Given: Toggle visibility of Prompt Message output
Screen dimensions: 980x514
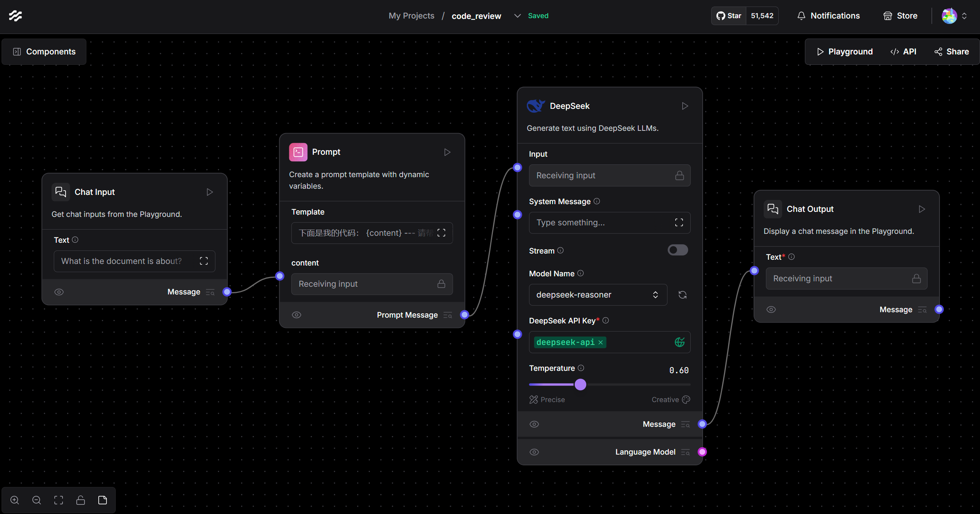Looking at the screenshot, I should [x=297, y=315].
